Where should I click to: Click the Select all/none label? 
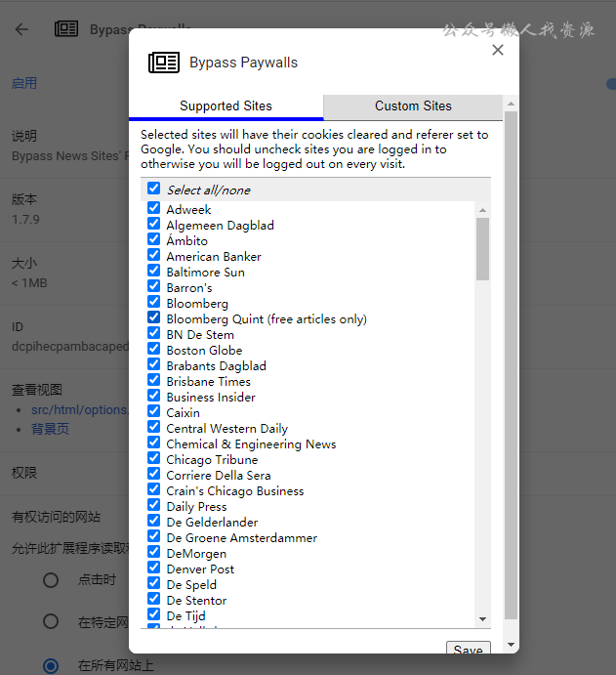click(x=209, y=190)
